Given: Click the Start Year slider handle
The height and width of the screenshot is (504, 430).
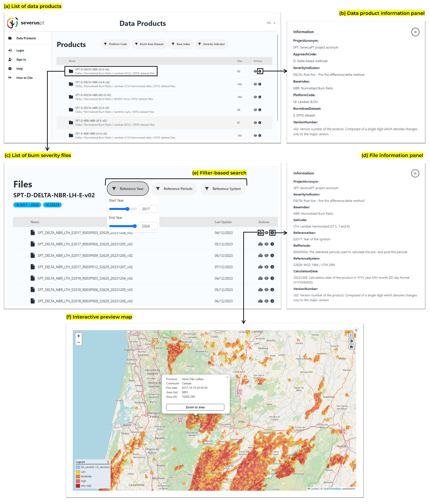Looking at the screenshot, I should 127,209.
